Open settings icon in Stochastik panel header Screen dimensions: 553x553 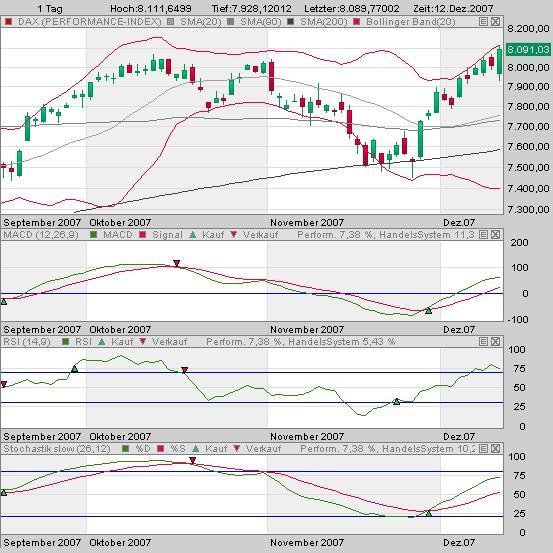pos(484,449)
